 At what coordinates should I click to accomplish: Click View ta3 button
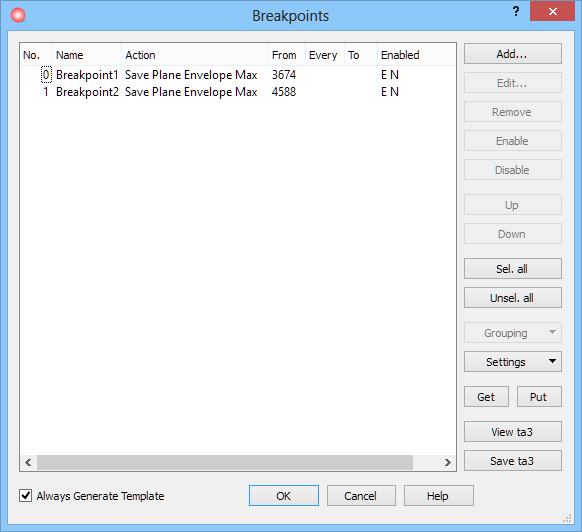pyautogui.click(x=513, y=432)
